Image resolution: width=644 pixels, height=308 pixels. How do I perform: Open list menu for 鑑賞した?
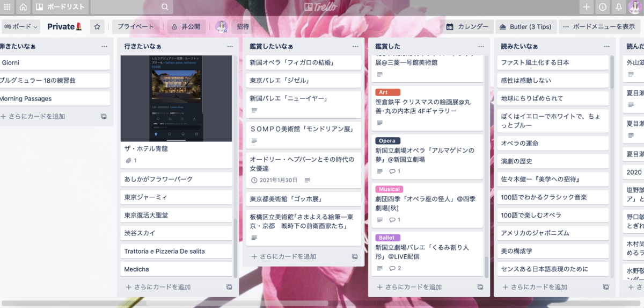point(481,46)
